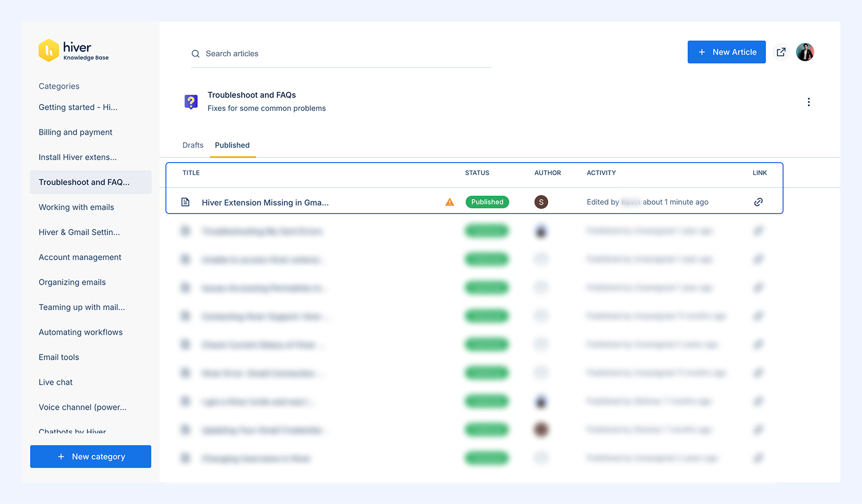Screen dimensions: 862x504
Task: Go to Automating workflows category
Action: (x=81, y=332)
